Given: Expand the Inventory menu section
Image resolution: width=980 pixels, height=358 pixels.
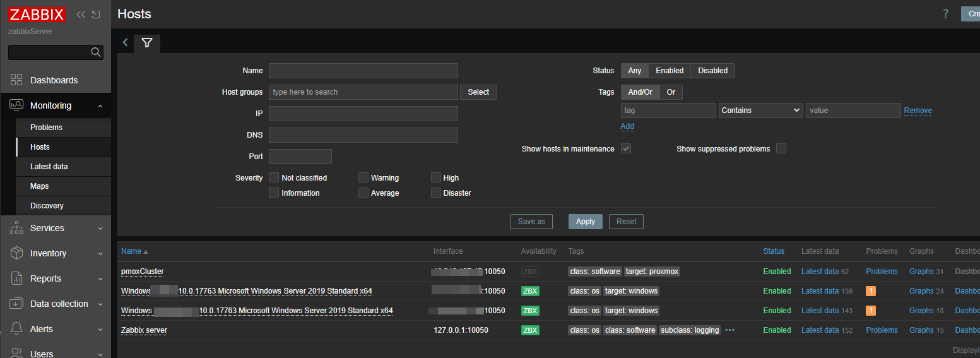Looking at the screenshot, I should click(x=55, y=253).
